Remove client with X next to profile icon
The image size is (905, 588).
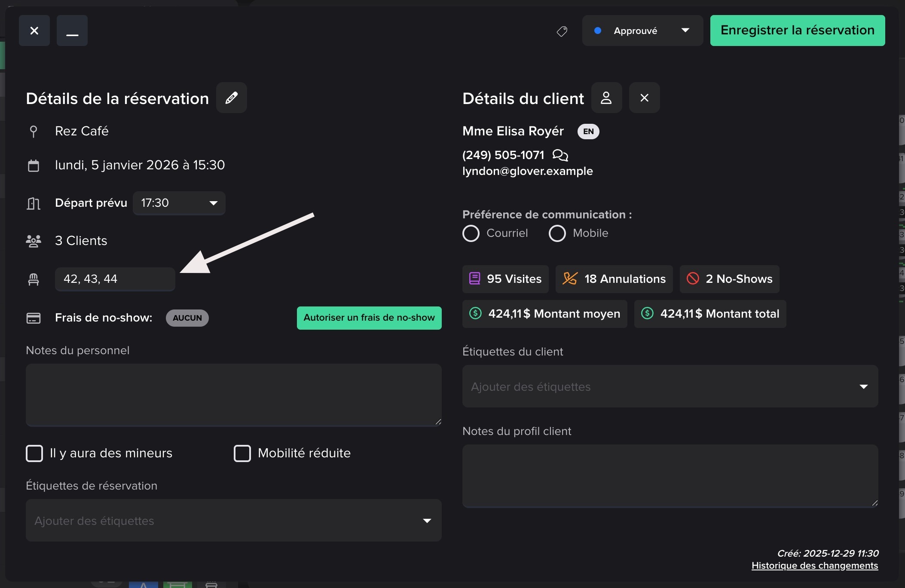pos(644,98)
